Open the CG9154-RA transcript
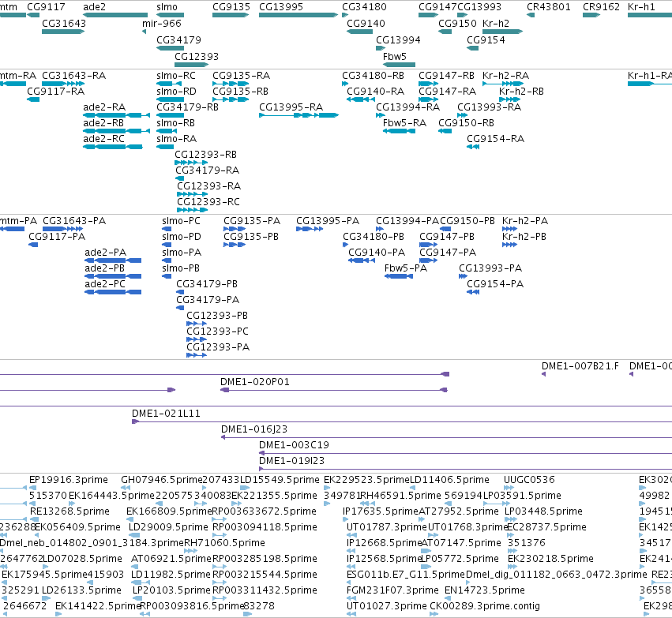The width and height of the screenshot is (672, 618). [473, 147]
